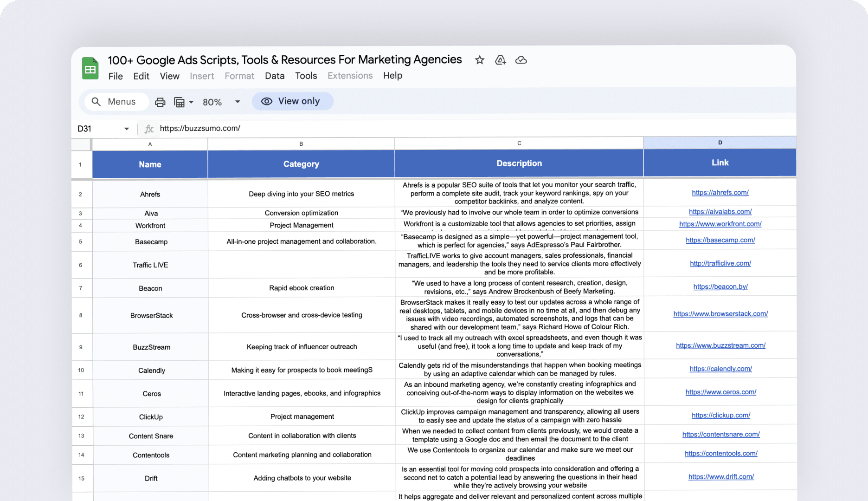Image resolution: width=868 pixels, height=501 pixels.
Task: Click the select-all corner box
Action: [82, 144]
